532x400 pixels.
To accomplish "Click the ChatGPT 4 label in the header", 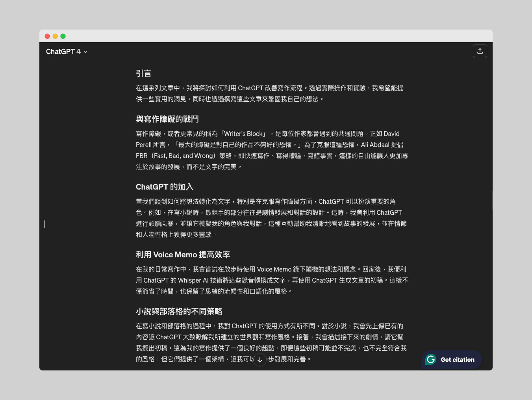I will click(63, 51).
